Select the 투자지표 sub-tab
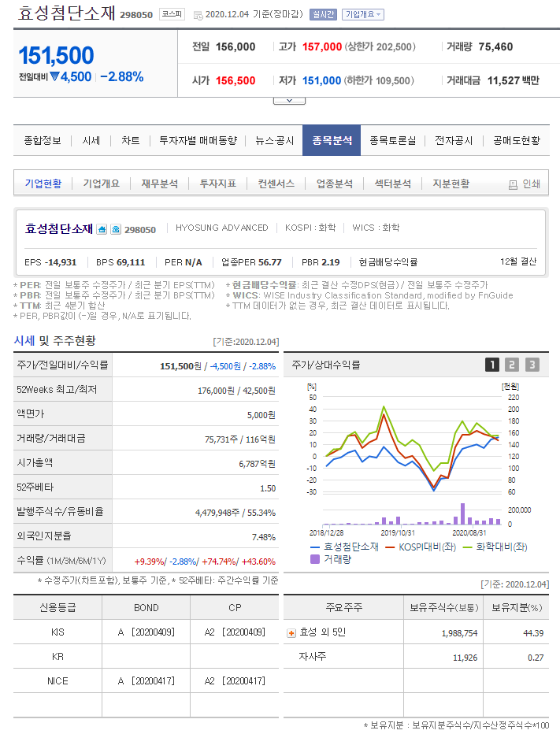The image size is (560, 734). 217,183
